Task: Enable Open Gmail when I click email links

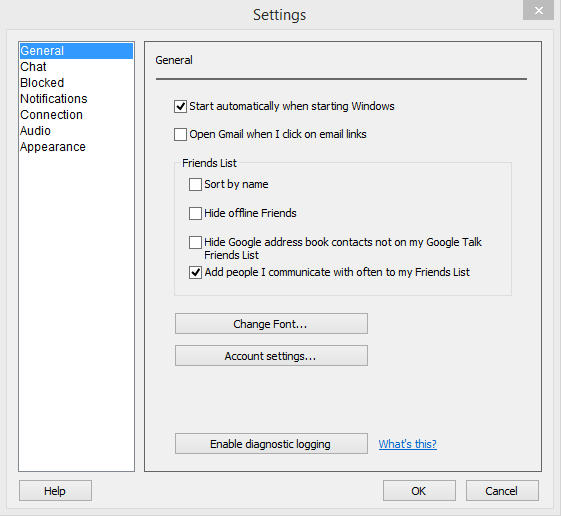Action: click(180, 135)
